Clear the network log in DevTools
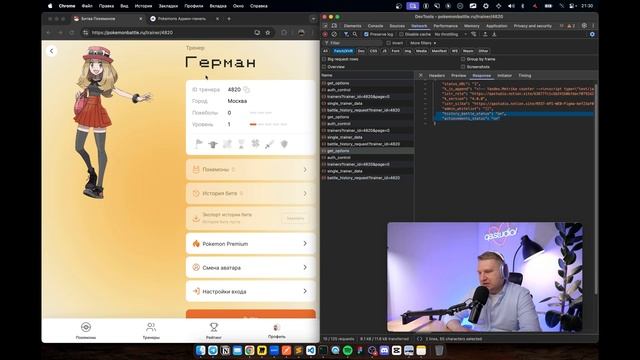 [334, 34]
